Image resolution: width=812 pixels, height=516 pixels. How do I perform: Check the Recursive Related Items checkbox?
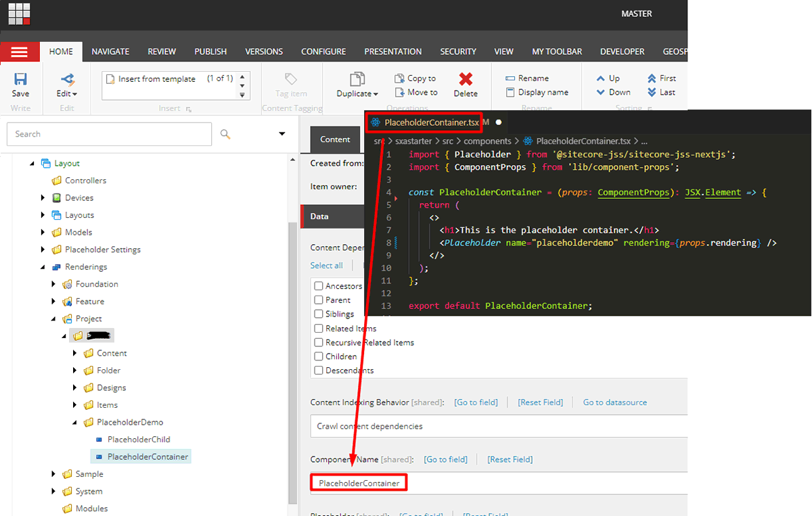(318, 342)
